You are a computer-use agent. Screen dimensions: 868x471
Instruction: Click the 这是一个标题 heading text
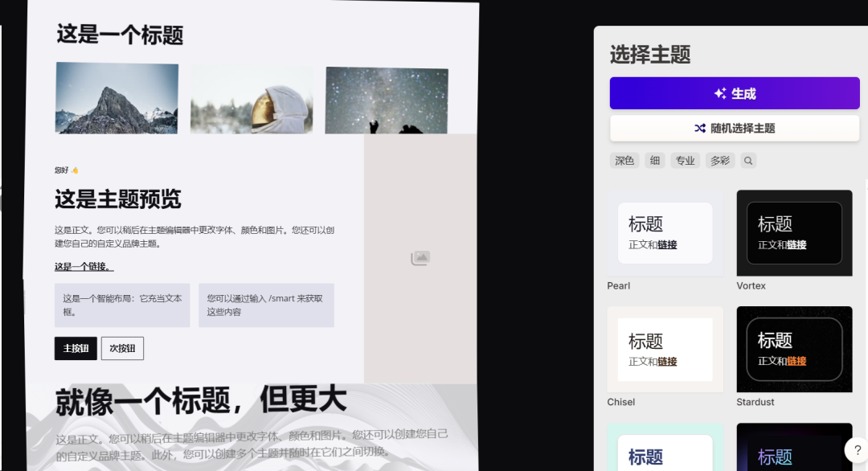click(x=120, y=35)
